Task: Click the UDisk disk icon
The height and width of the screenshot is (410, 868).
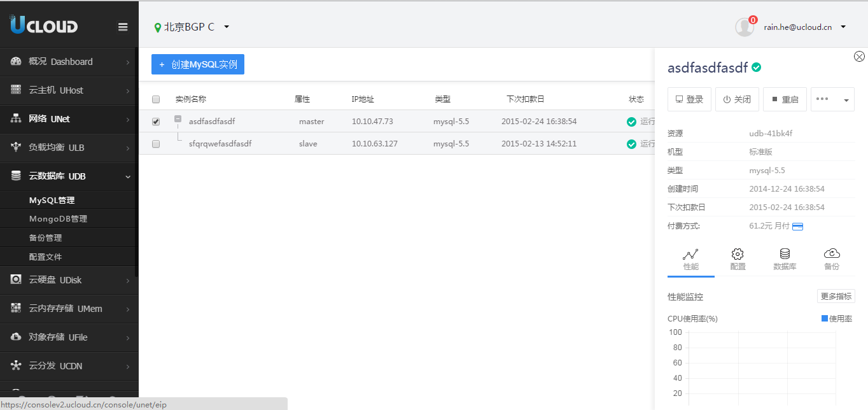Action: pos(16,279)
